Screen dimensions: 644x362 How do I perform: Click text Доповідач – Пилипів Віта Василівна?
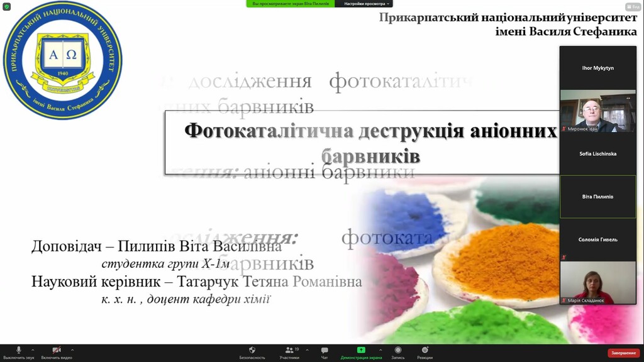pos(157,246)
